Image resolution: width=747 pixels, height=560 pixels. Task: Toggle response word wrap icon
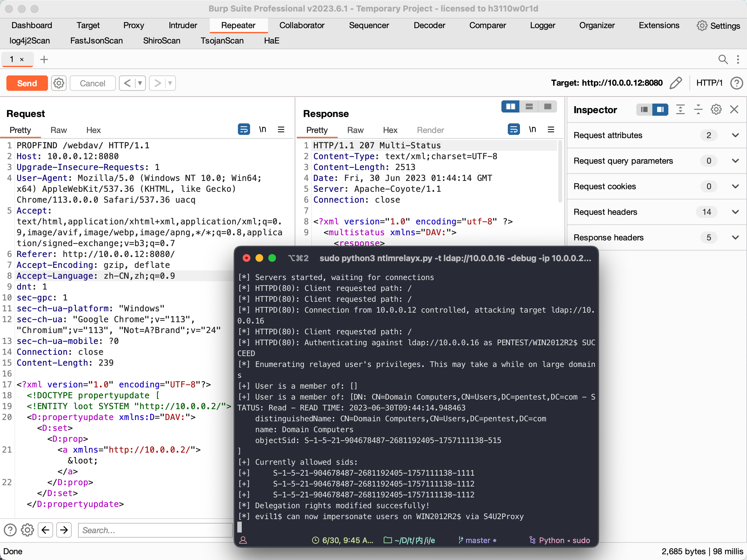point(514,129)
